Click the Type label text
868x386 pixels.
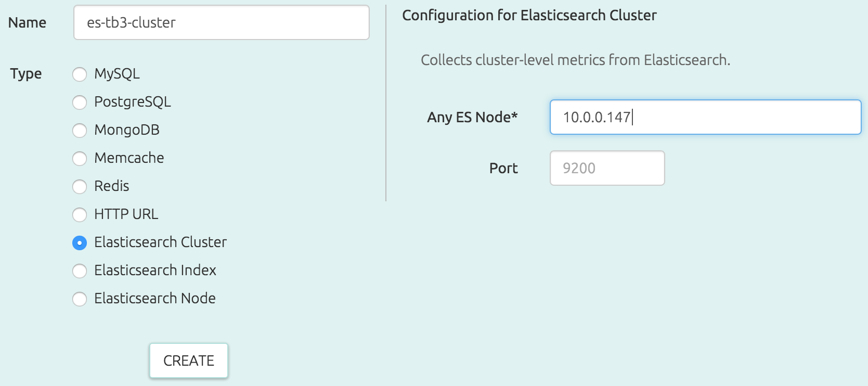(x=26, y=74)
